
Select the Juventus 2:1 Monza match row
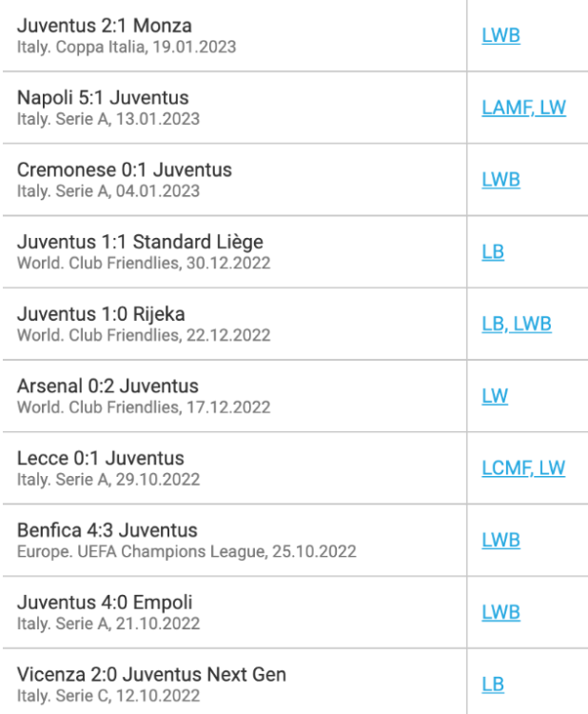point(103,27)
